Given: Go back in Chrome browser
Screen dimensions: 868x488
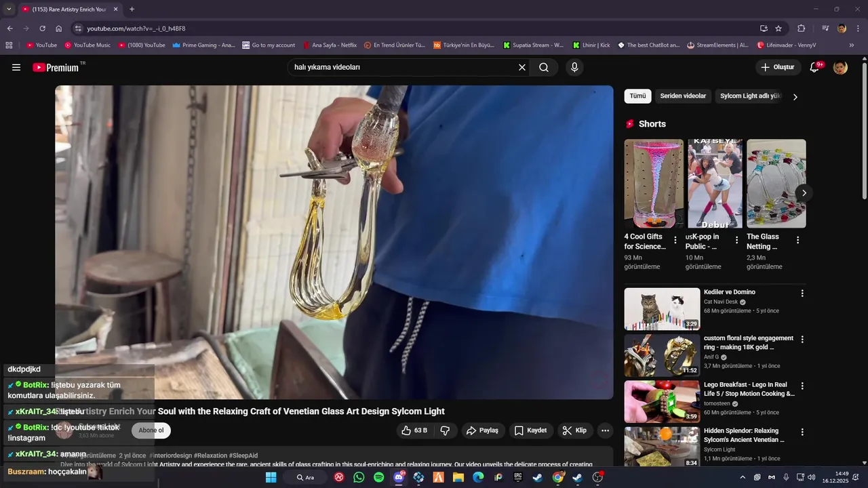Looking at the screenshot, I should 10,28.
